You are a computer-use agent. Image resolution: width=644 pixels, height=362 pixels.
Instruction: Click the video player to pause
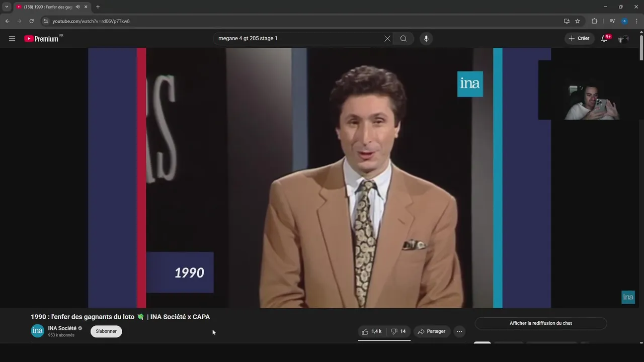click(319, 178)
